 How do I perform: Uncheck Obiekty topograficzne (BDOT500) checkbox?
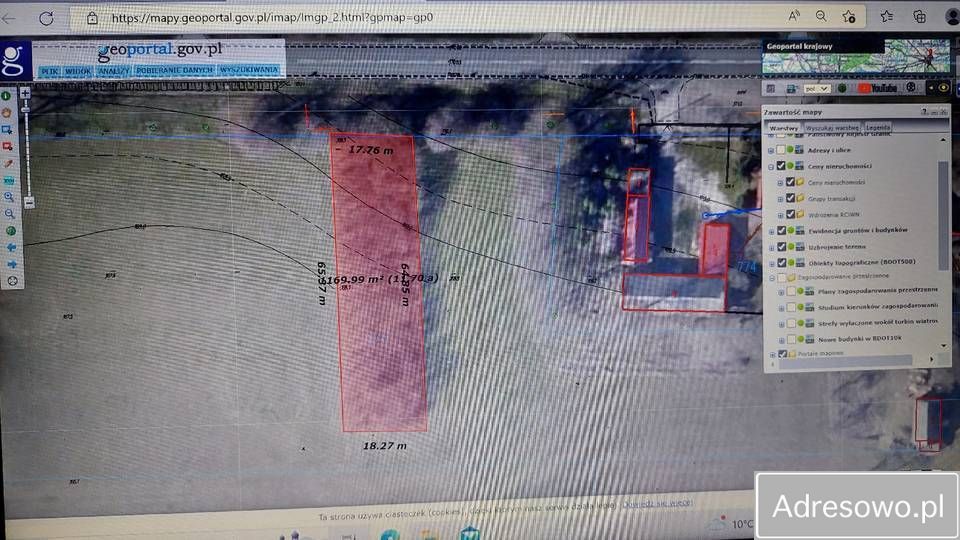tap(782, 263)
